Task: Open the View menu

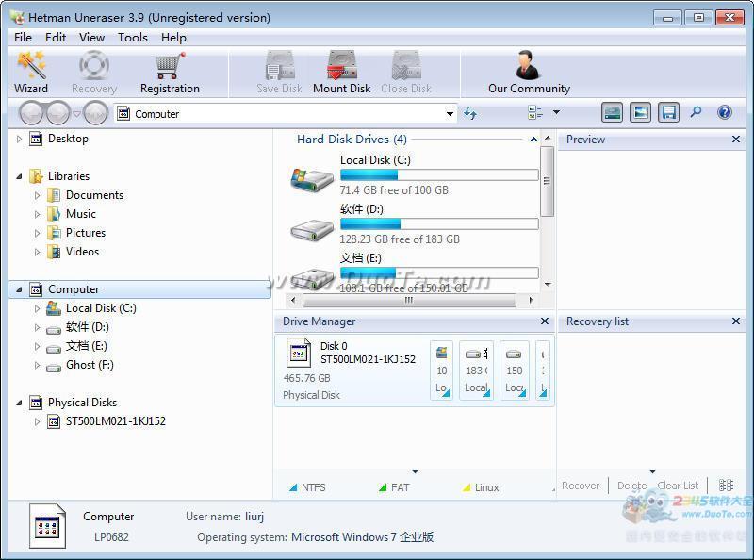Action: (x=91, y=38)
